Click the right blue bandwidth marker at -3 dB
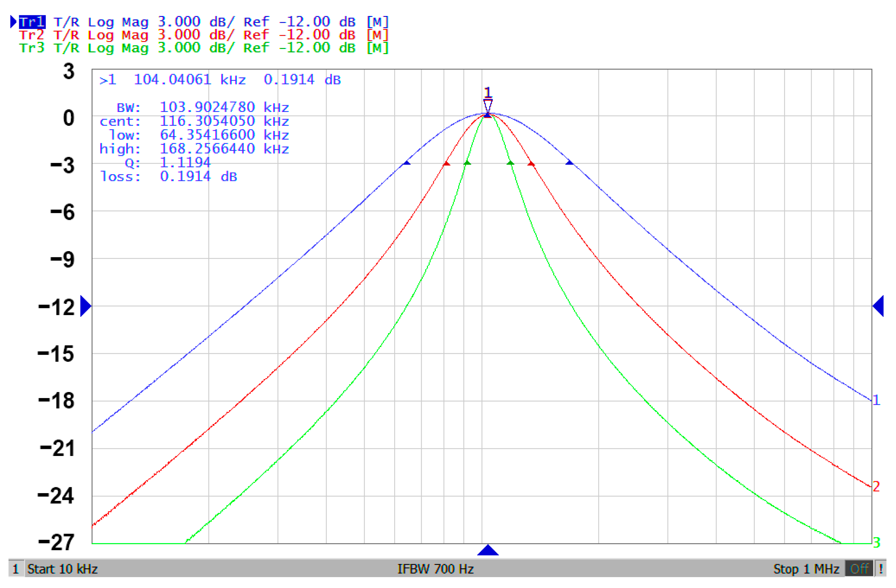 point(570,163)
